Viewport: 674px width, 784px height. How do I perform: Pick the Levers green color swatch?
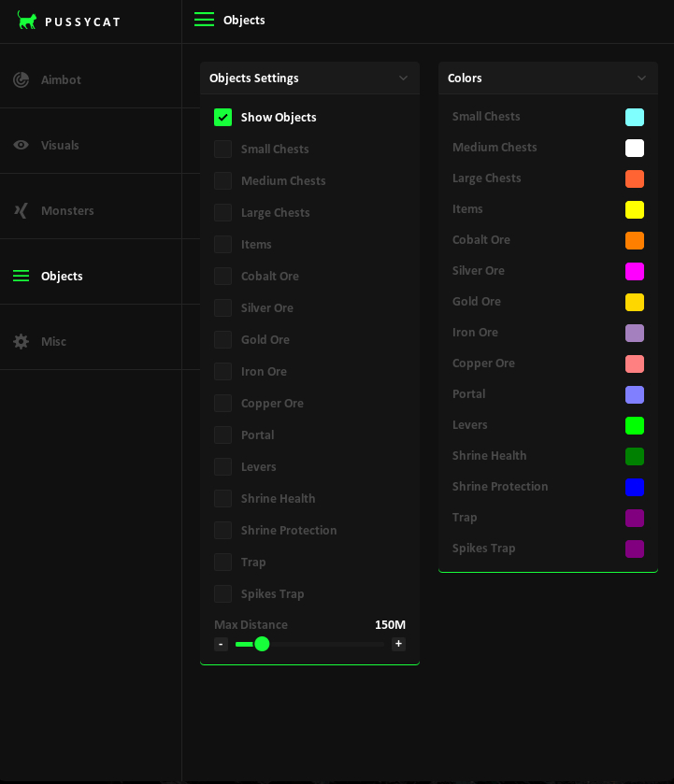click(635, 425)
